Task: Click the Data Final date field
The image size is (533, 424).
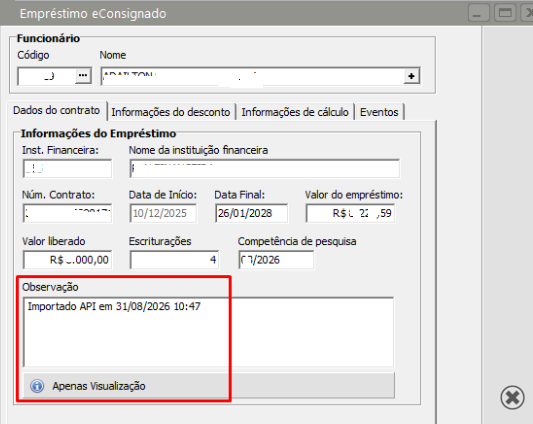Action: [x=251, y=213]
